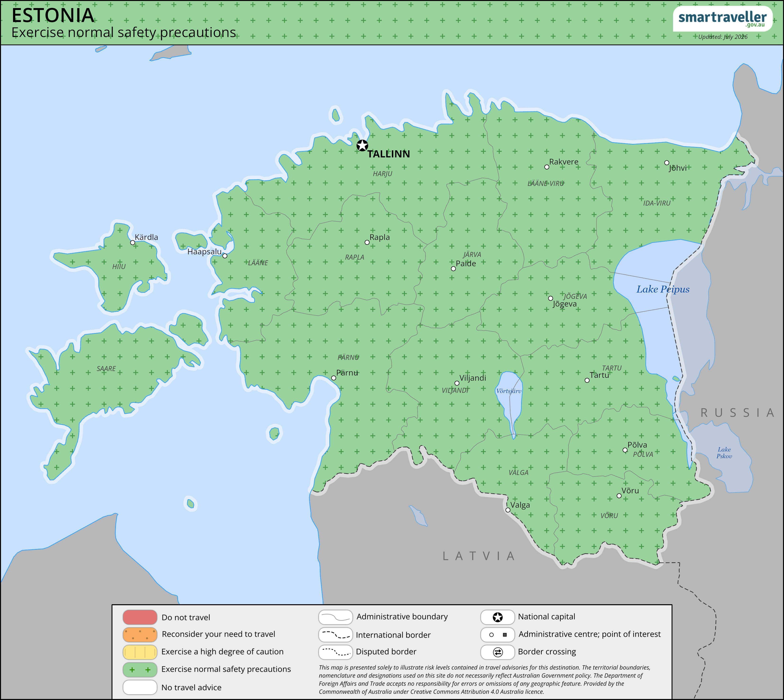
Task: Click the Võrtsjärv lake label
Action: click(509, 391)
